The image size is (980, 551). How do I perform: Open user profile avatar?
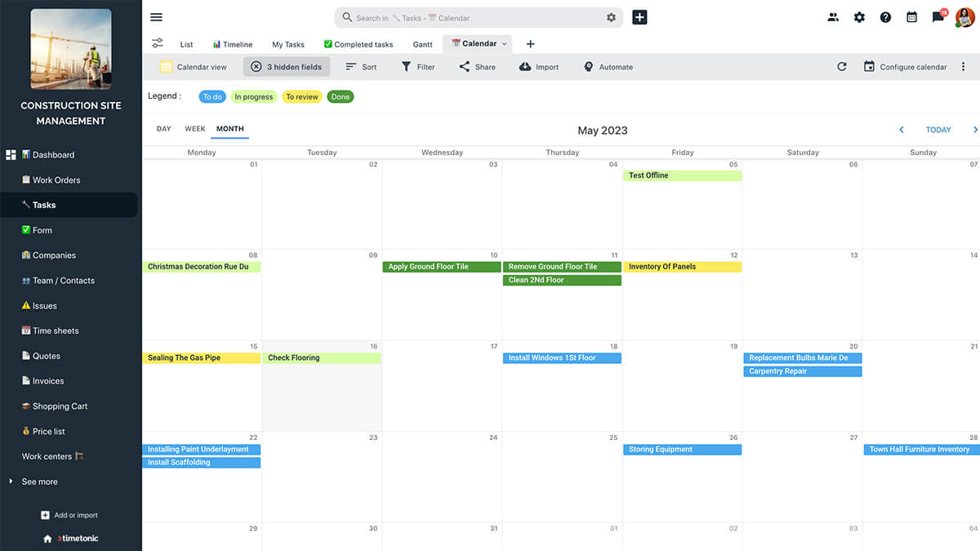964,17
